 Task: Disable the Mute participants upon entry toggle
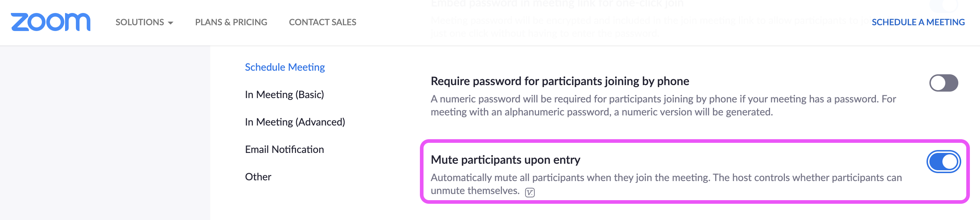point(943,162)
